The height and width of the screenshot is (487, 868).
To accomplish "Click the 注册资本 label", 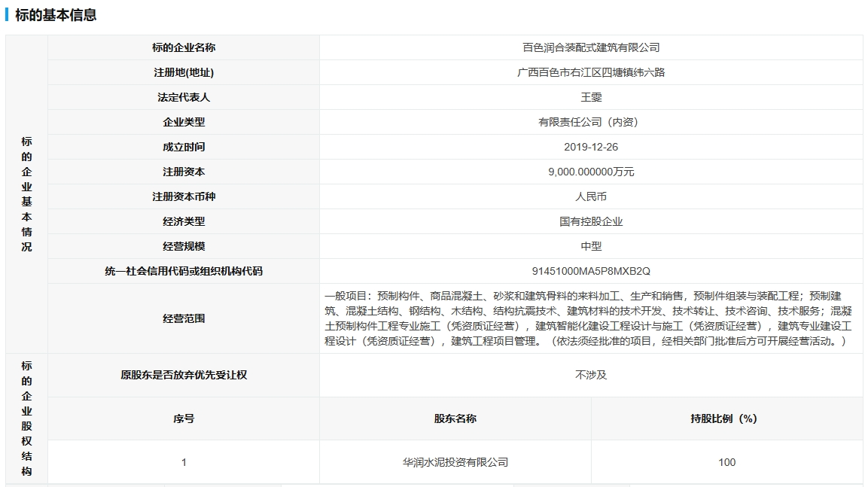I will click(184, 172).
